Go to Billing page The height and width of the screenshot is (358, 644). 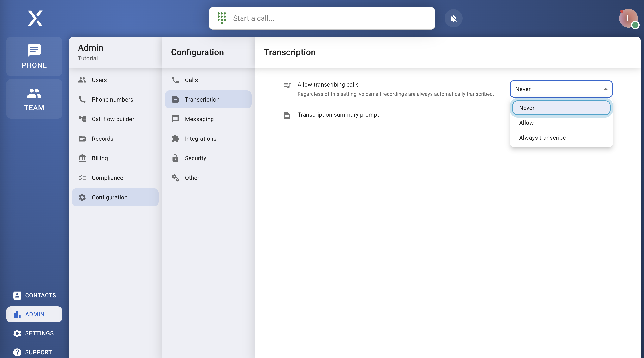click(x=99, y=158)
